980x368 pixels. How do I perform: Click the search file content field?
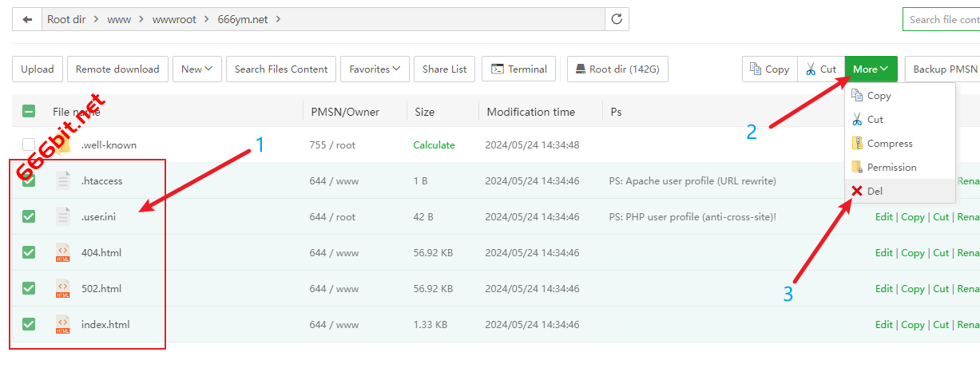pyautogui.click(x=942, y=19)
